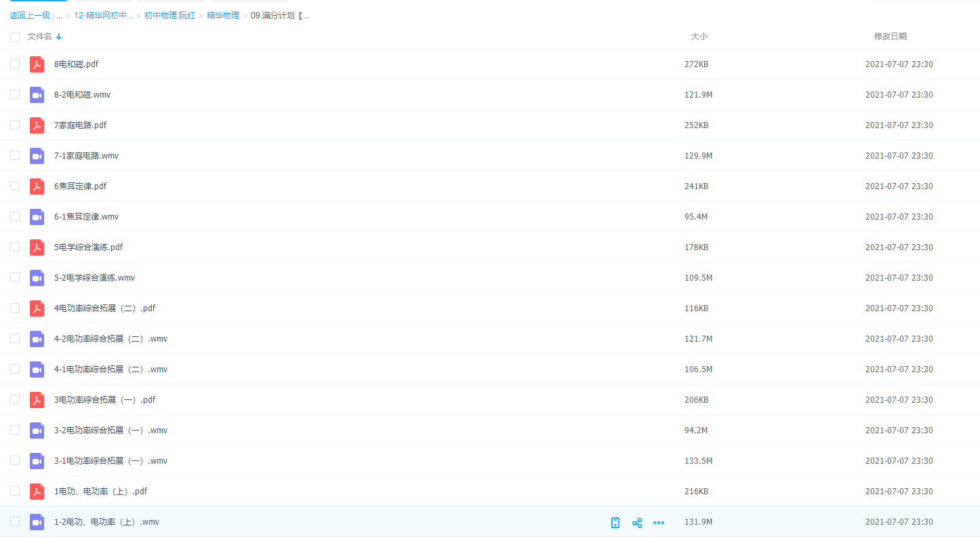Click the push-to-device icon on the highlighted row

[x=615, y=523]
